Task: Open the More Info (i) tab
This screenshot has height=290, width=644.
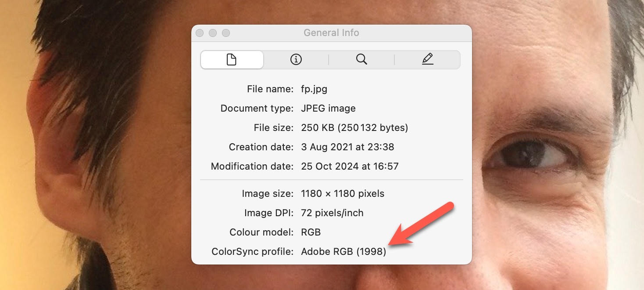Action: pos(296,60)
